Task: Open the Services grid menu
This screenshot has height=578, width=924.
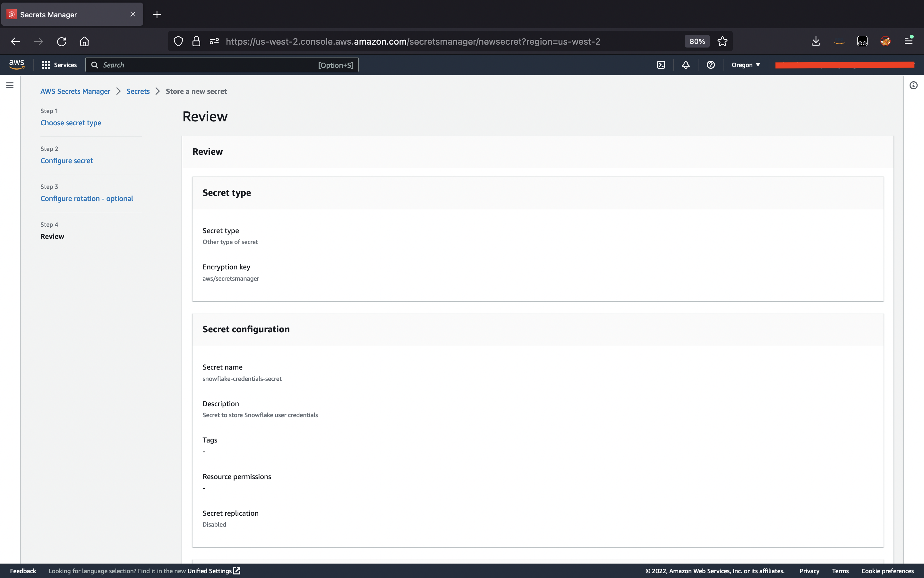Action: [59, 65]
